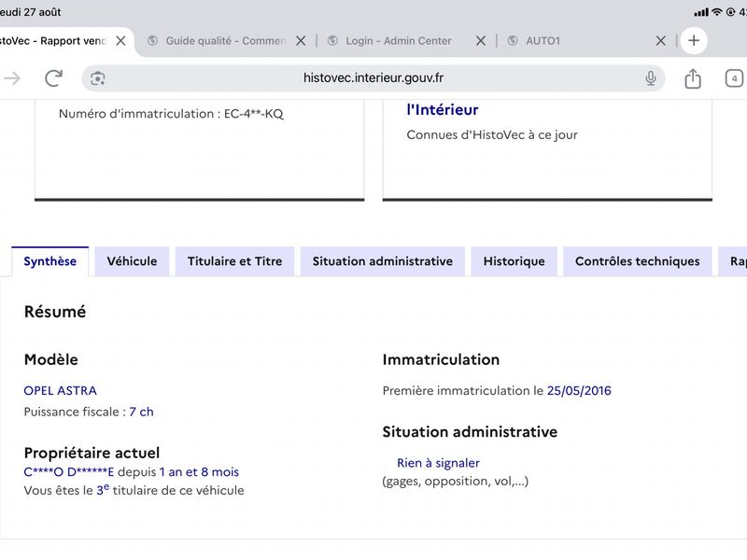Viewport: 747px width, 560px height.
Task: Tap the cellular signal bars icon
Action: pos(701,13)
